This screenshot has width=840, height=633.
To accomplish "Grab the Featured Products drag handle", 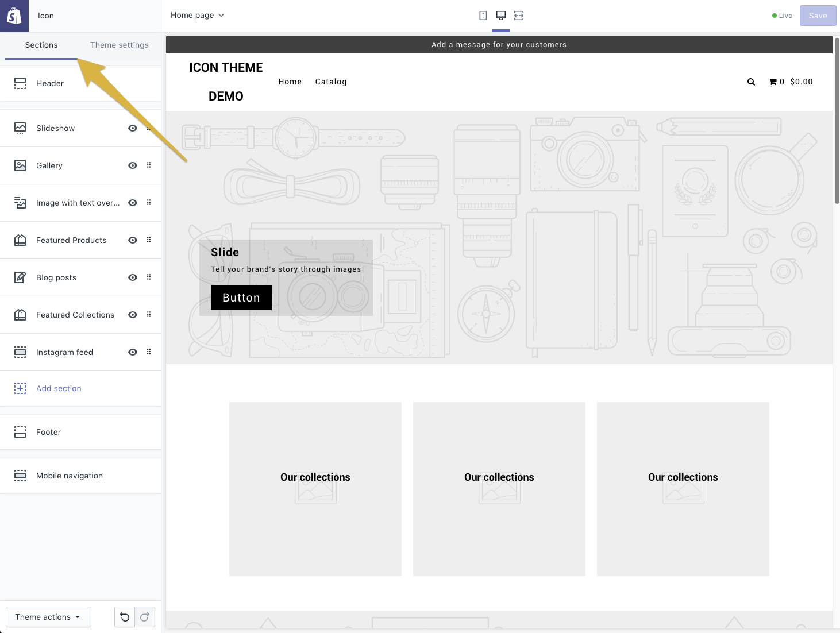I will (149, 240).
